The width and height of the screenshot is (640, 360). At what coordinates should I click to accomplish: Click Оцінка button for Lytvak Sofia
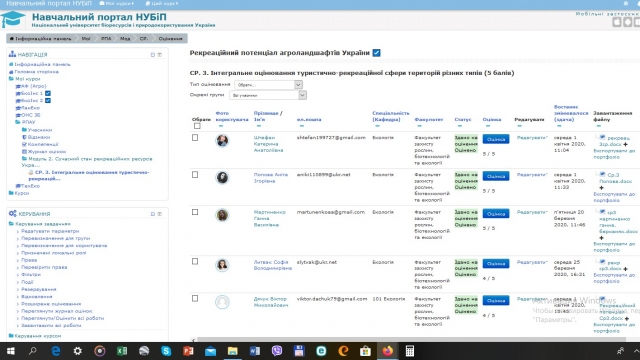tap(496, 263)
